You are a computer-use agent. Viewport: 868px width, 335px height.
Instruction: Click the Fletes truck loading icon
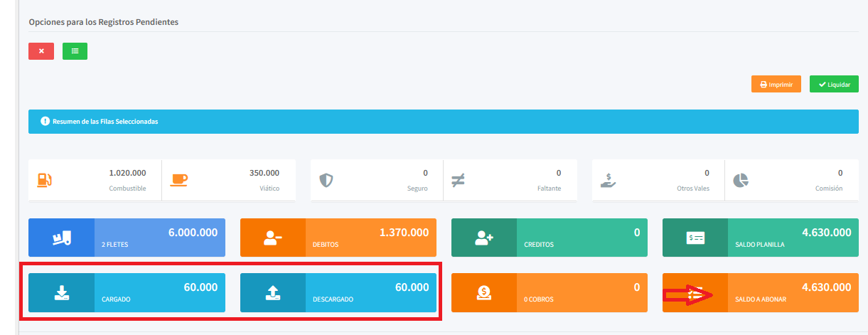tap(61, 238)
